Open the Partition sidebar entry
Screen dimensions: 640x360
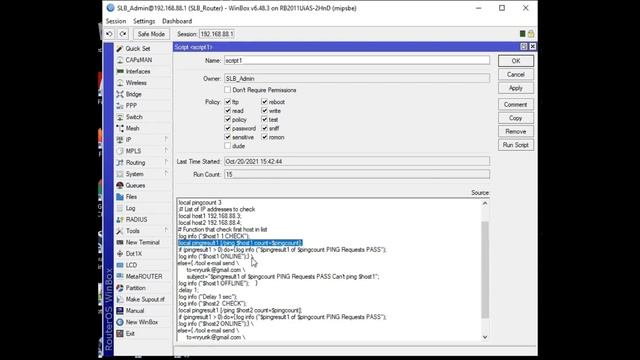[135, 288]
